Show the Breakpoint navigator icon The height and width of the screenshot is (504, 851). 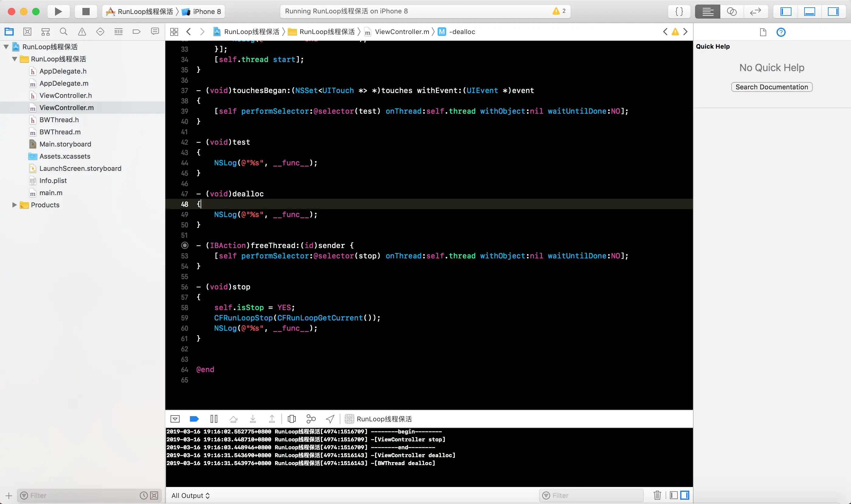[136, 32]
